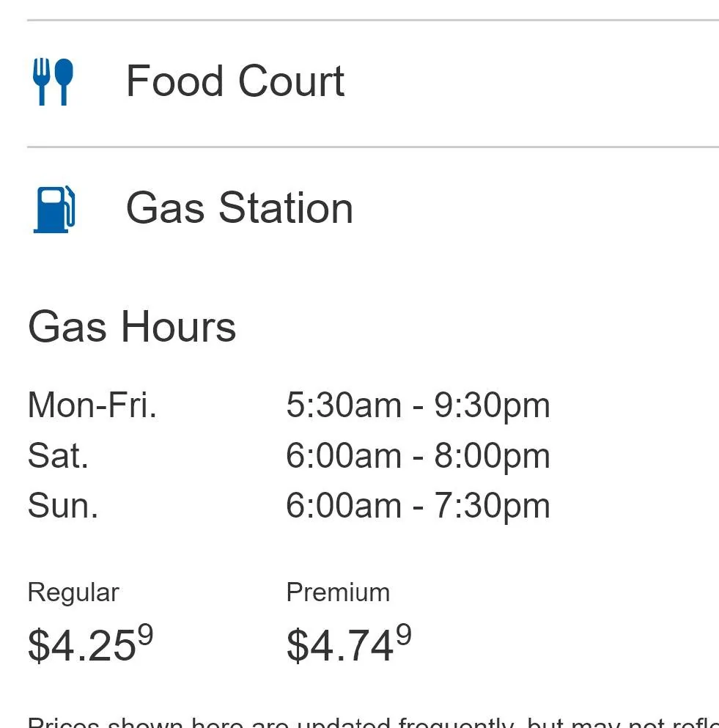
Task: Select the Sat. day label
Action: tap(58, 455)
